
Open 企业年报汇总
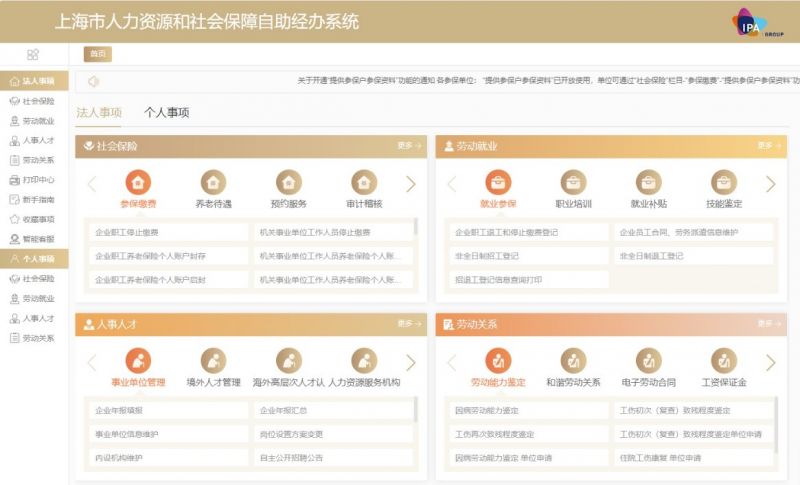tap(333, 411)
